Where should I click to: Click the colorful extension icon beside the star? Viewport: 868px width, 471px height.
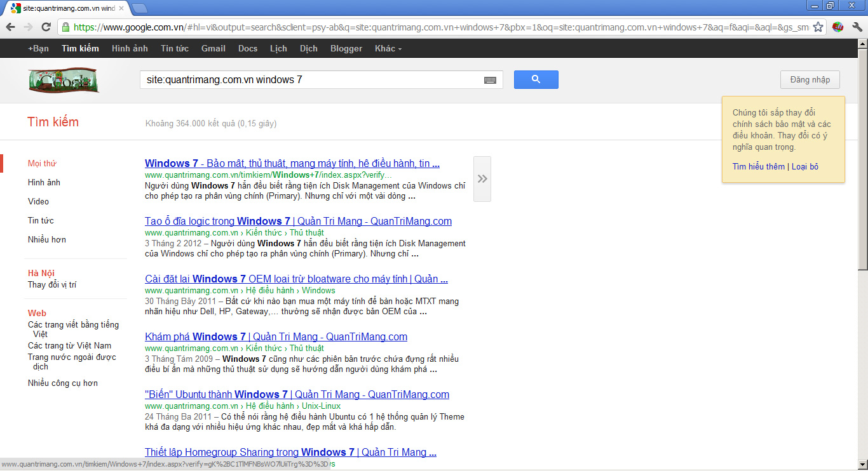[x=838, y=27]
